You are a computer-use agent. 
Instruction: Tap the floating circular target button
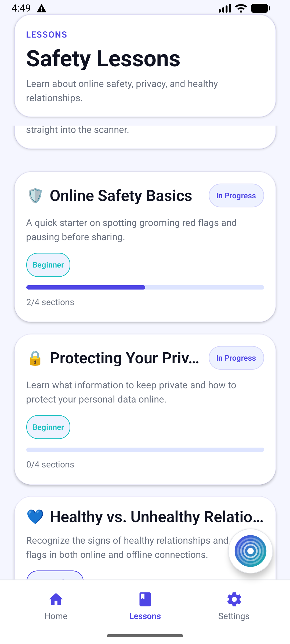[250, 551]
